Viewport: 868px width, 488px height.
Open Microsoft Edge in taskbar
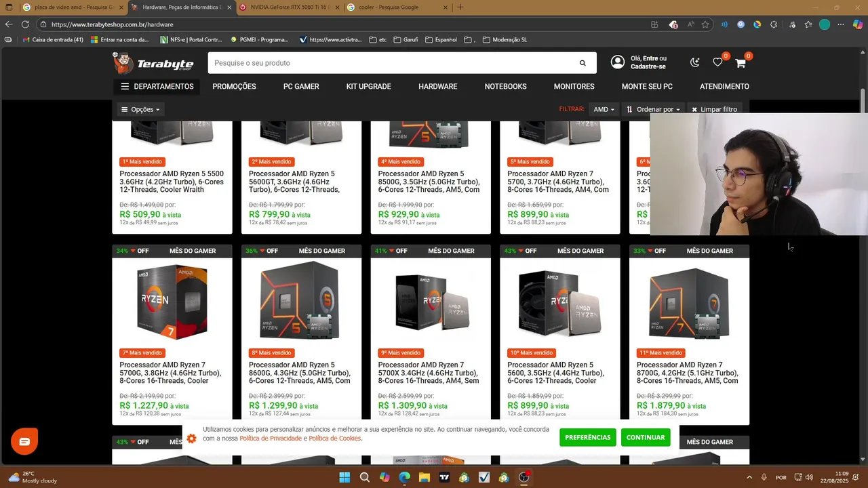(x=405, y=477)
